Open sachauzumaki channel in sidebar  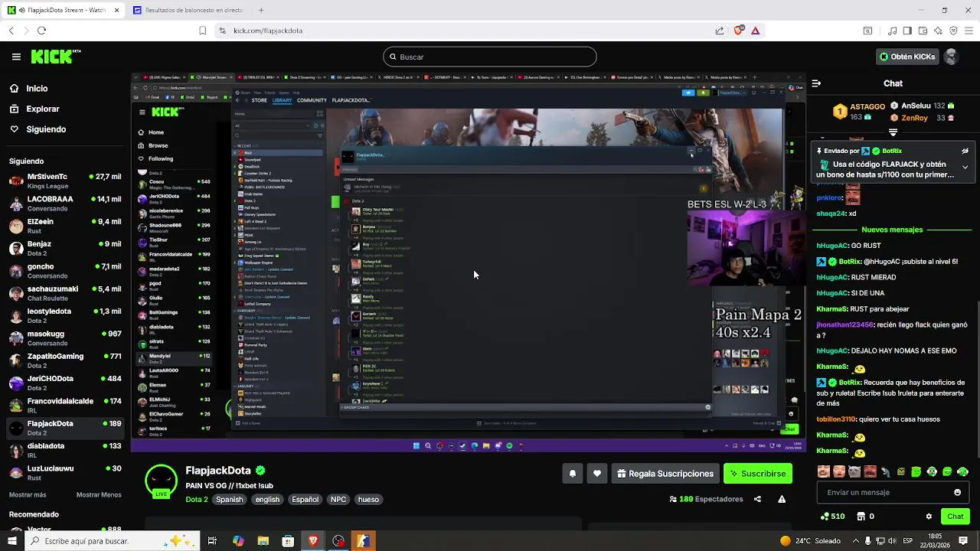pyautogui.click(x=66, y=293)
